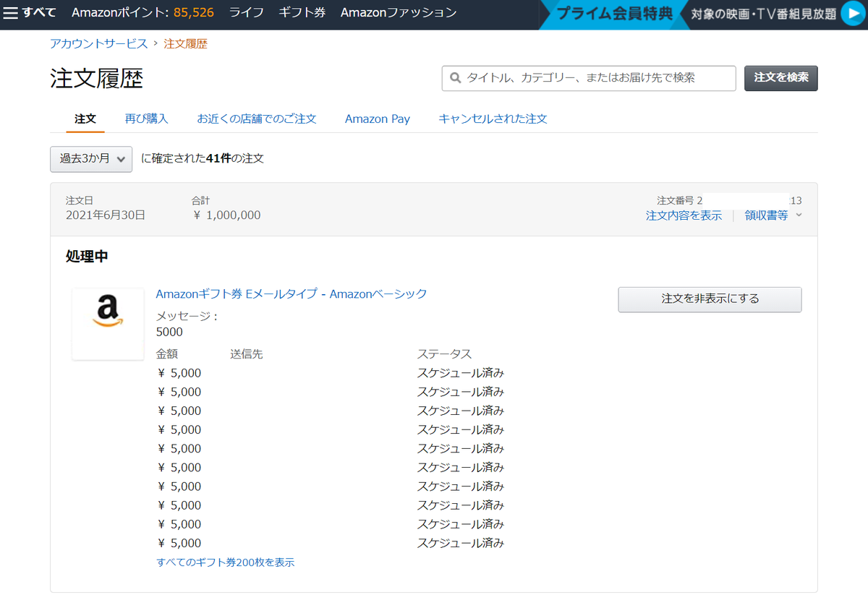
Task: Click the 41件 order count text
Action: tap(219, 158)
